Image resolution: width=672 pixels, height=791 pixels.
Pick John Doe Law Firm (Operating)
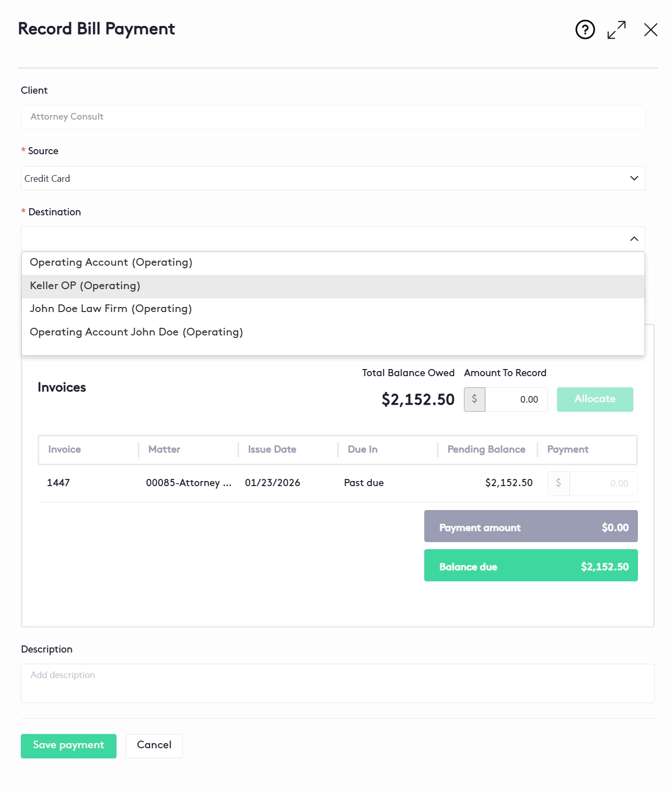[111, 308]
